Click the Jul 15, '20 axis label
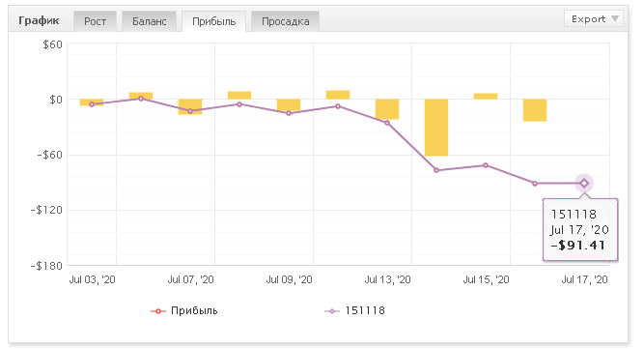This screenshot has height=349, width=644. 487,280
